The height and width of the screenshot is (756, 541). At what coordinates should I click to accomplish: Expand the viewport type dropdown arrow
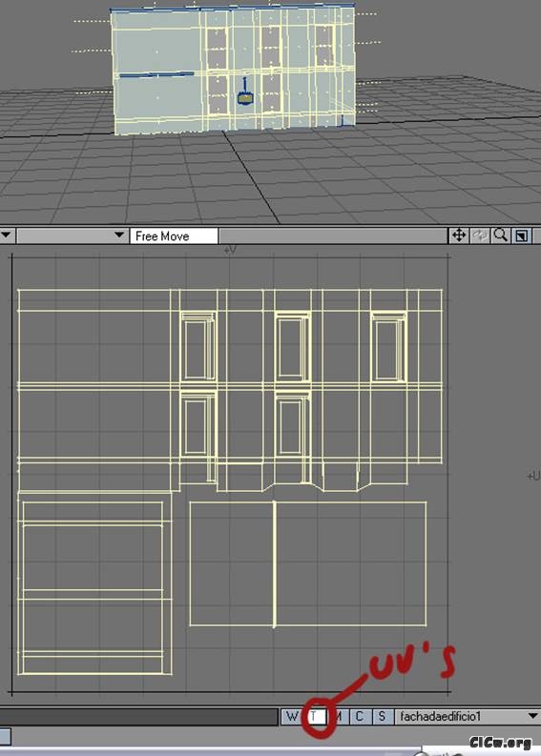119,235
